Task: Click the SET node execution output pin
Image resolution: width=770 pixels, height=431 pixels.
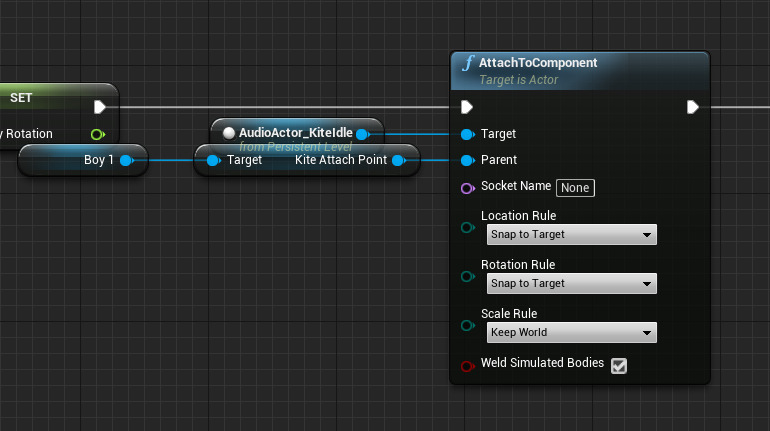Action: pyautogui.click(x=99, y=107)
